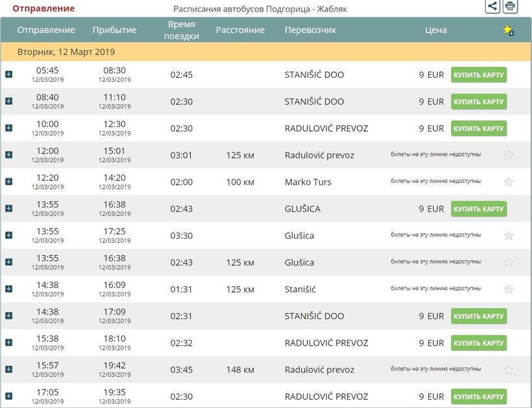Viewport: 532px width, 408px height.
Task: Toggle favorite star for 14:38 Stanišić row
Action: coord(509,289)
